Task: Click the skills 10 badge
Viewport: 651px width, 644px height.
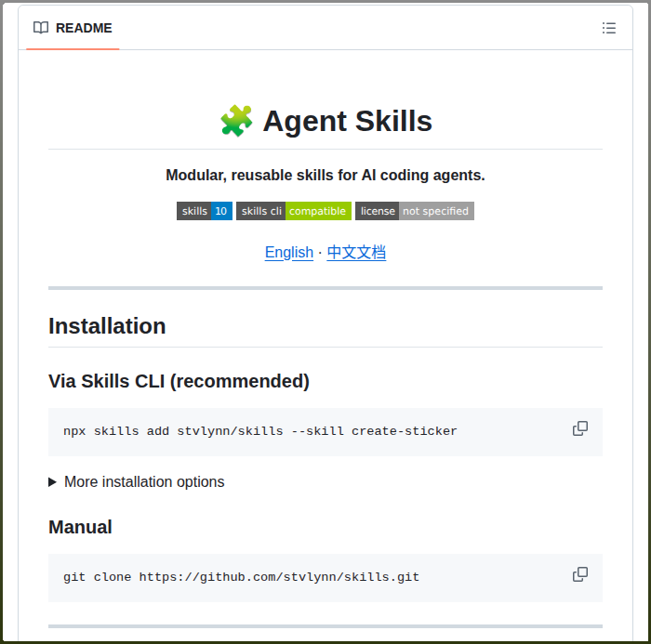Action: pyautogui.click(x=205, y=211)
